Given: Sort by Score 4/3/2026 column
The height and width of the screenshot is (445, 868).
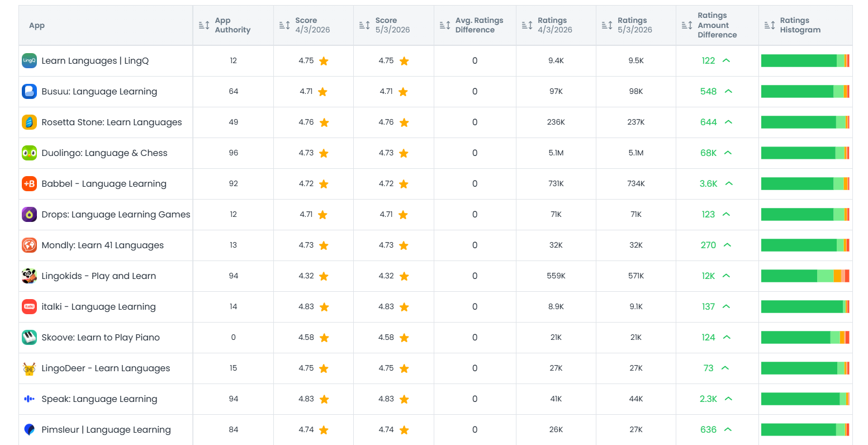Looking at the screenshot, I should coord(284,25).
